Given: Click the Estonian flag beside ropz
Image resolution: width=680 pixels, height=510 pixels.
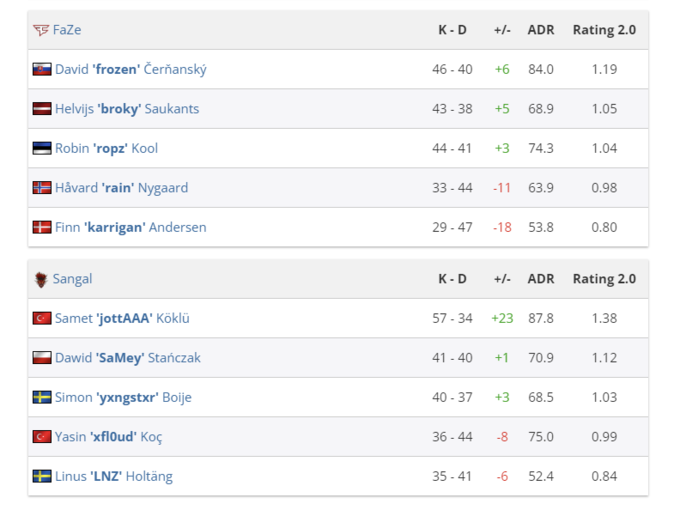Looking at the screenshot, I should [x=42, y=148].
